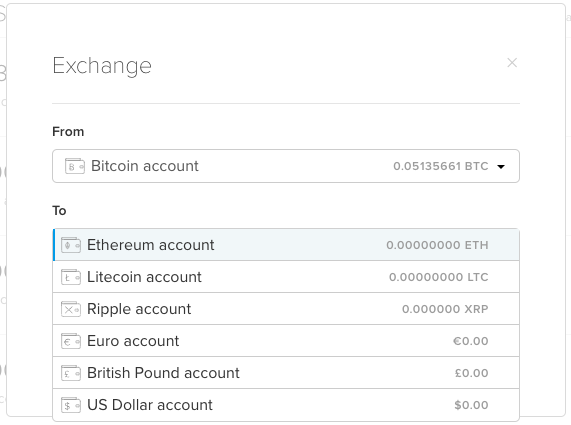Open the Bitcoin account selector
This screenshot has width=571, height=425.
tap(286, 166)
